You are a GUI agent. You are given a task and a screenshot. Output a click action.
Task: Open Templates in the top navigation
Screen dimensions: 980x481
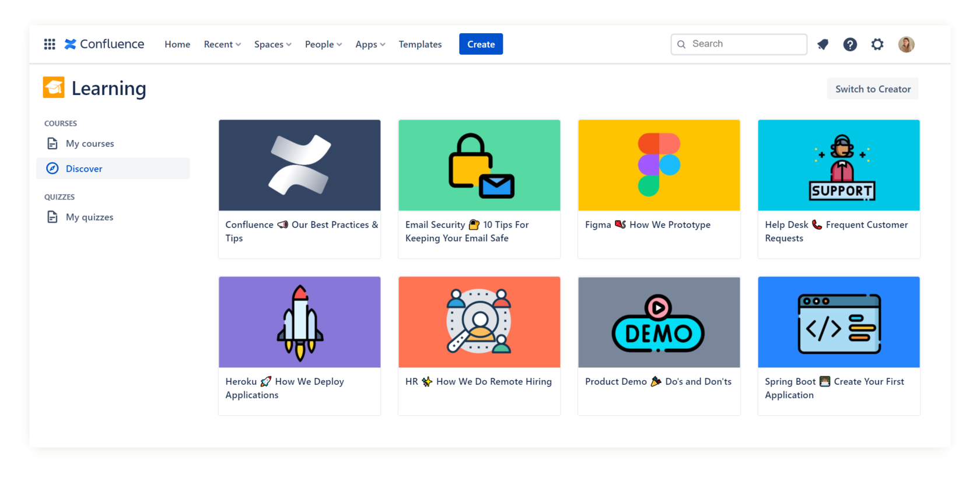420,44
